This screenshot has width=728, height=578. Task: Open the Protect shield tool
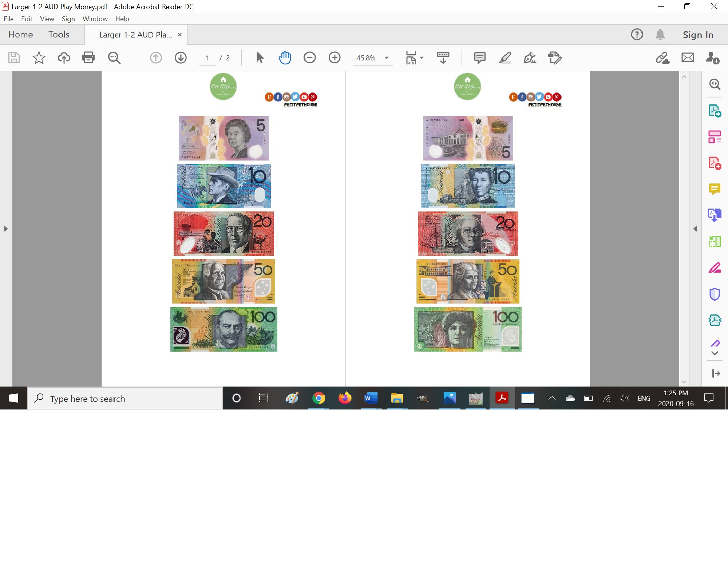715,294
